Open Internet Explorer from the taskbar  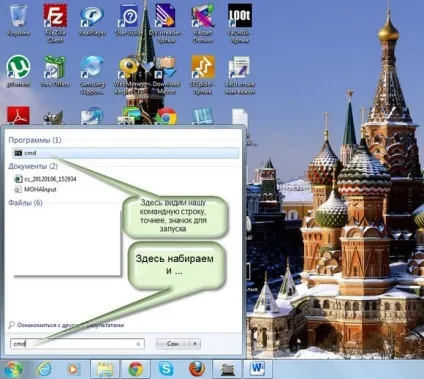click(44, 369)
